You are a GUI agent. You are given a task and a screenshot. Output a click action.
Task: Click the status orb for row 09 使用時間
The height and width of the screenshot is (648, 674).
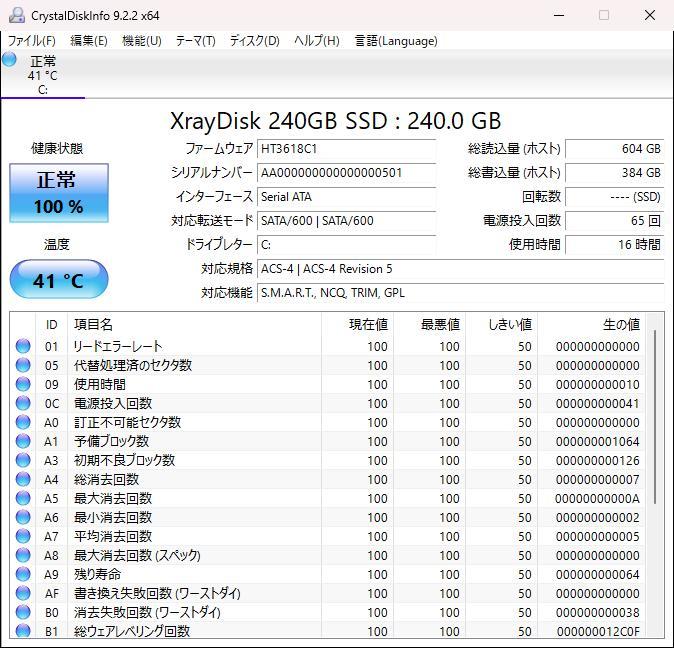[23, 384]
